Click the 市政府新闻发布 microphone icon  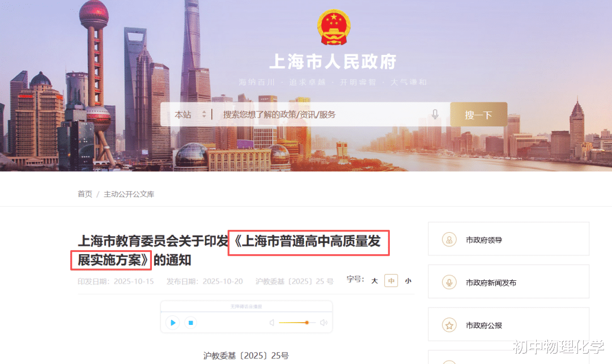pos(449,282)
